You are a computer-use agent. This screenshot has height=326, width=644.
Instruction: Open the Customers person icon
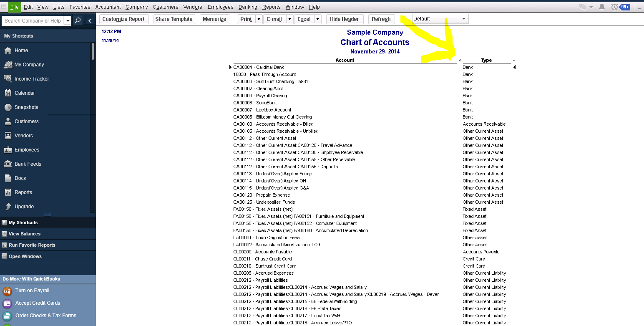click(x=8, y=121)
